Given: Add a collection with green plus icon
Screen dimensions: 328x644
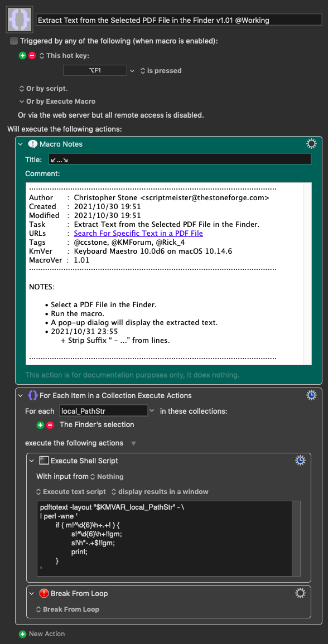Looking at the screenshot, I should coord(40,425).
